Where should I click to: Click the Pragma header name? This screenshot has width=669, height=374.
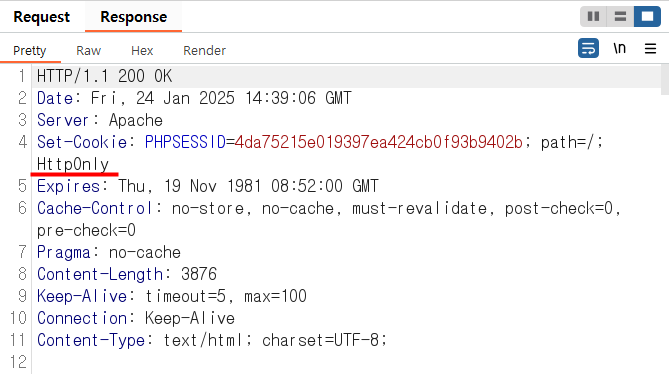coord(64,253)
